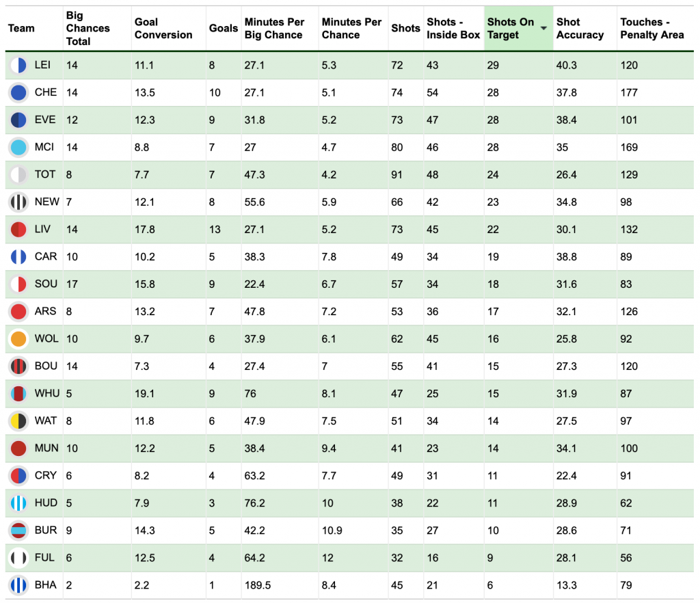Click the NEW striped team badge
The image size is (700, 603).
click(18, 202)
